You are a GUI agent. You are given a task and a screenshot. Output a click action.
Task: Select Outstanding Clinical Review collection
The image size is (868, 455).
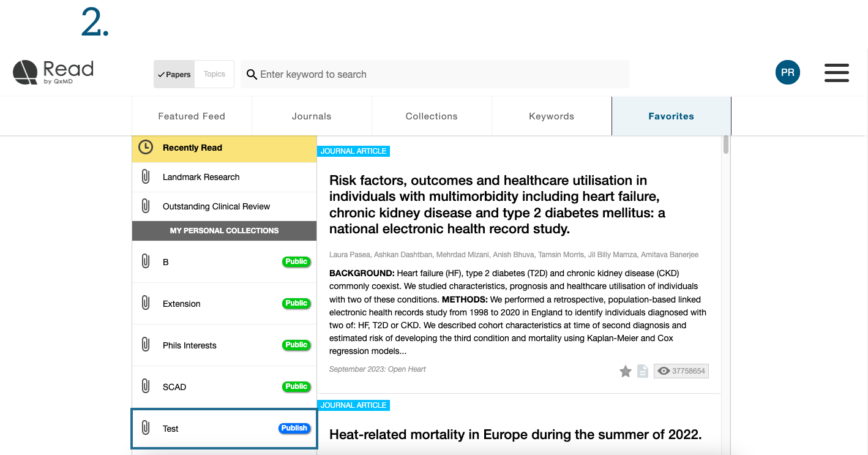pyautogui.click(x=216, y=206)
